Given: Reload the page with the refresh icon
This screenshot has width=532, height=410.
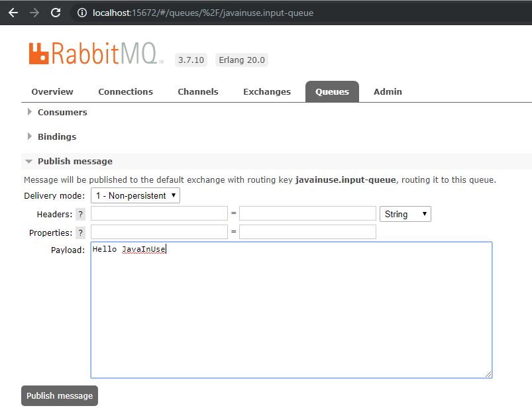Looking at the screenshot, I should [56, 13].
